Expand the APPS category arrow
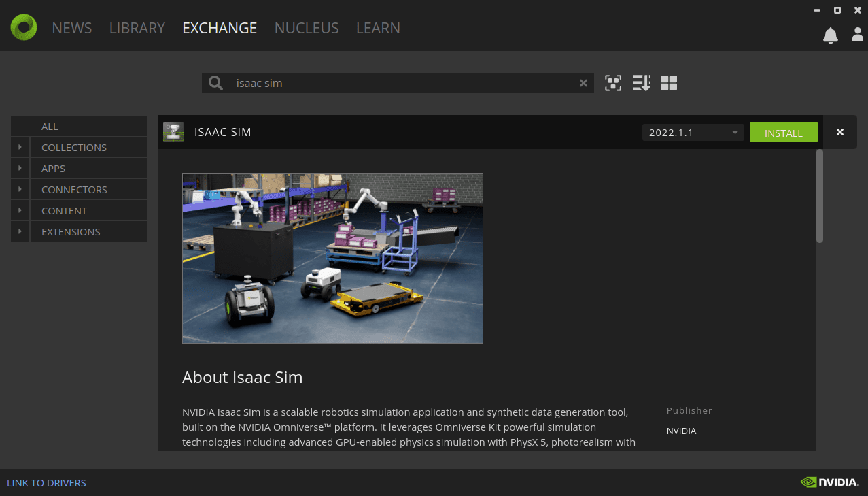Viewport: 868px width, 496px height. [x=20, y=168]
